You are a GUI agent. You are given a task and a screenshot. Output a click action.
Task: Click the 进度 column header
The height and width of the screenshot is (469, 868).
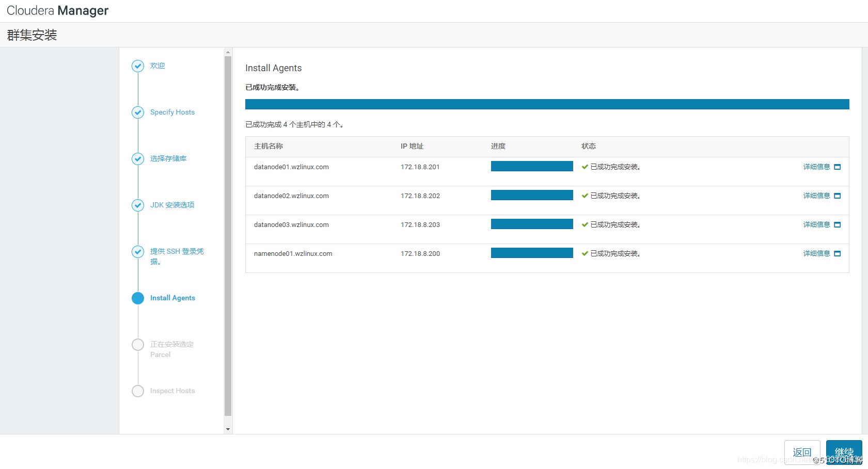498,146
